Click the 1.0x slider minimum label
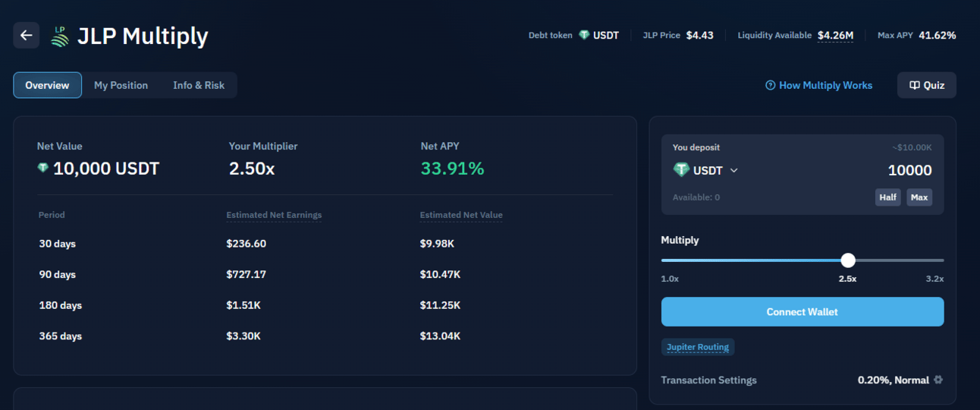The height and width of the screenshot is (410, 980). [670, 279]
